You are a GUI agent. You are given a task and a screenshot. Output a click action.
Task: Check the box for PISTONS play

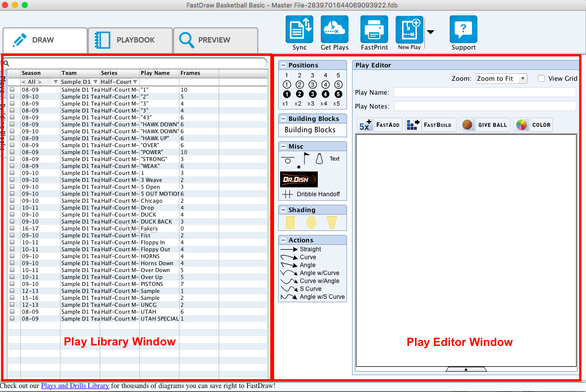12,284
